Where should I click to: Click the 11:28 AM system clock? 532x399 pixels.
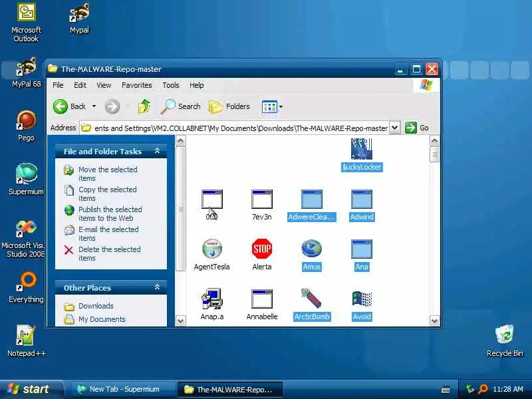[508, 389]
